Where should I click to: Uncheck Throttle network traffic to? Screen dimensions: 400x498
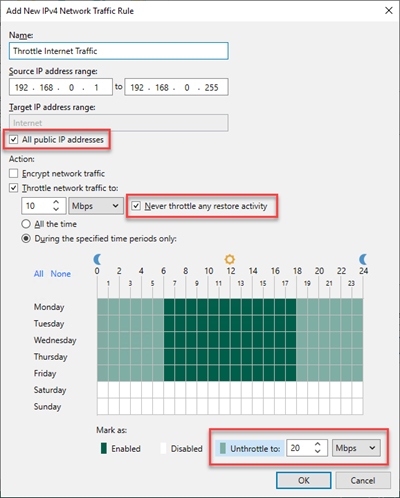pos(13,188)
